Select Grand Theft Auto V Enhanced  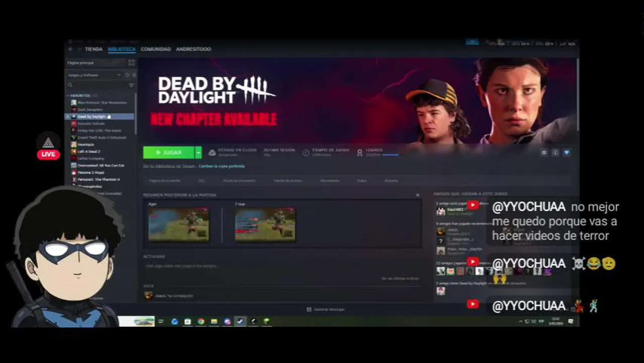101,137
